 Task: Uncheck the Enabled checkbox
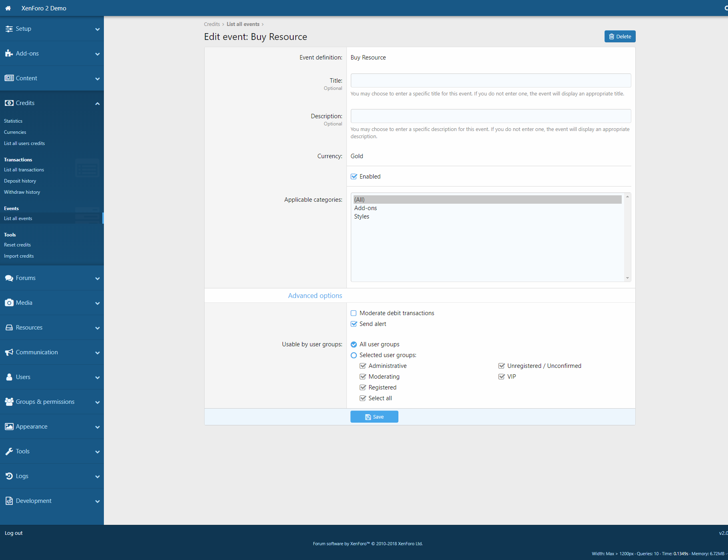[x=354, y=177]
